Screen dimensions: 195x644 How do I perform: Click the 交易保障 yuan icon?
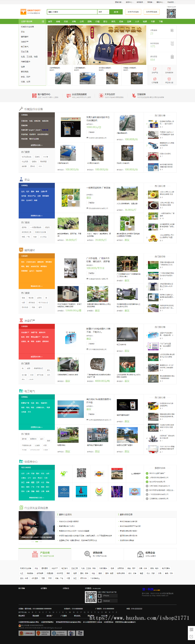[x=134, y=95]
